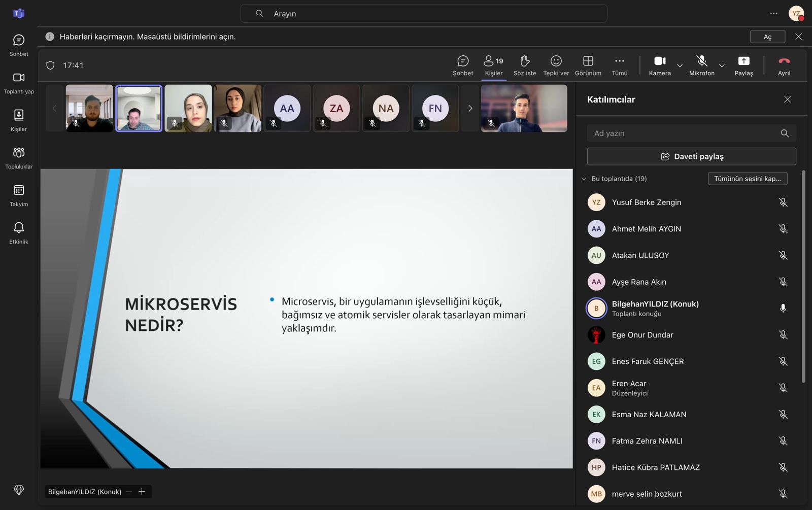Open camera options dropdown arrow
812x510 pixels.
point(680,65)
